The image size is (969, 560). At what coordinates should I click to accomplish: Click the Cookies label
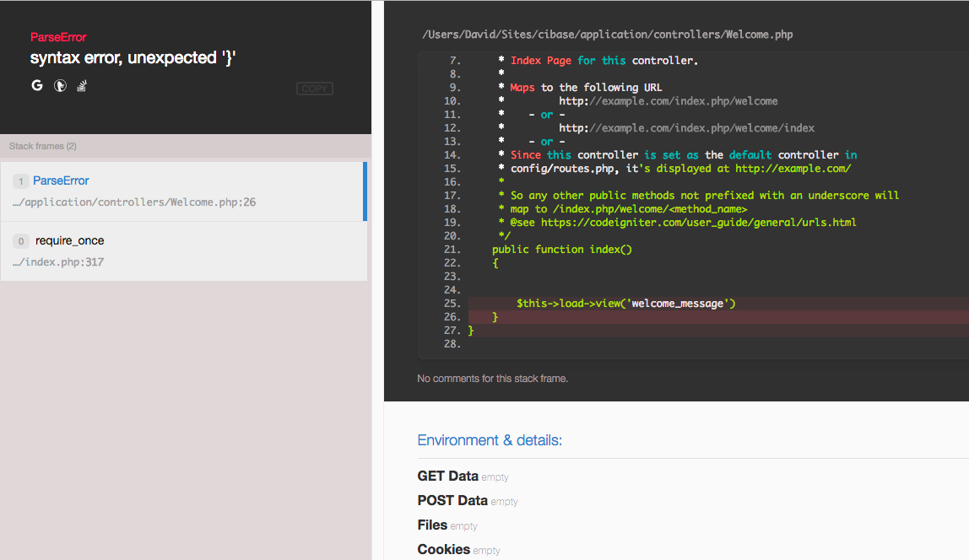click(444, 550)
